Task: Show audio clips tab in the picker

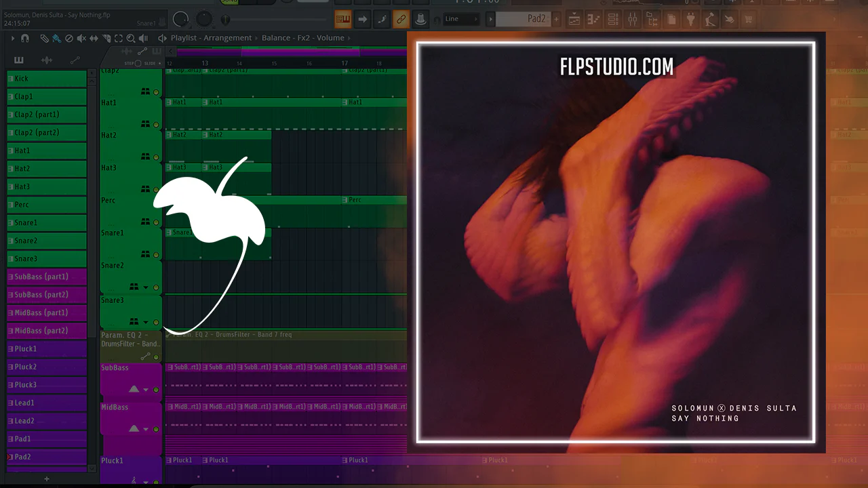Action: (47, 60)
